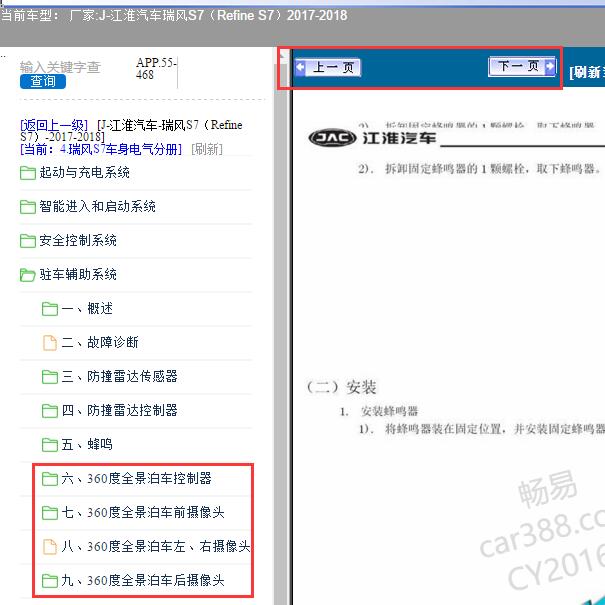Open the 一、概述 section

[x=87, y=308]
